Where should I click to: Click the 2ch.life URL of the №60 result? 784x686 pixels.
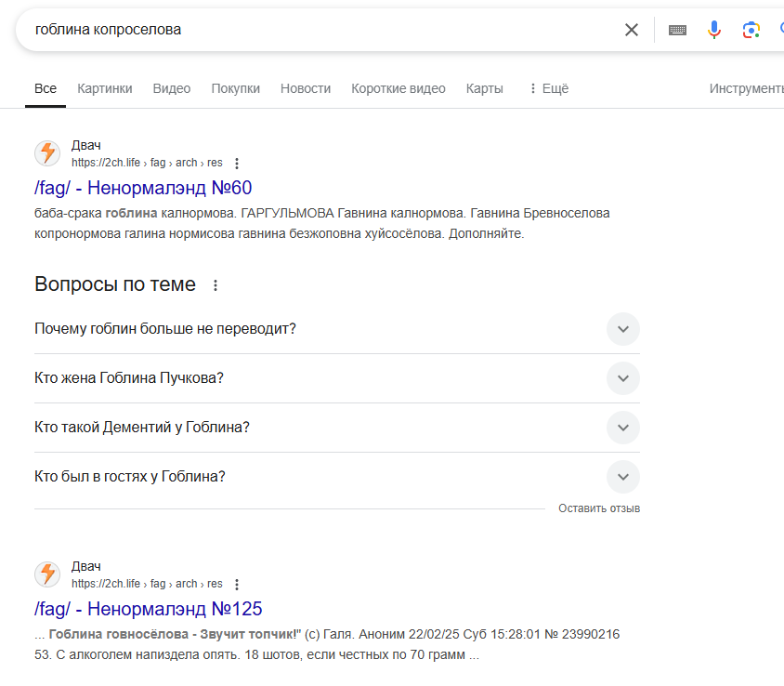coord(147,163)
